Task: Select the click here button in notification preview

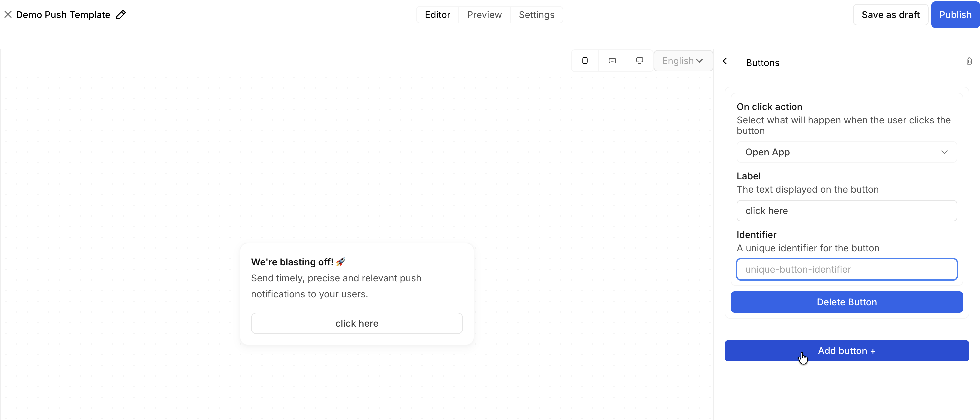Action: point(356,323)
